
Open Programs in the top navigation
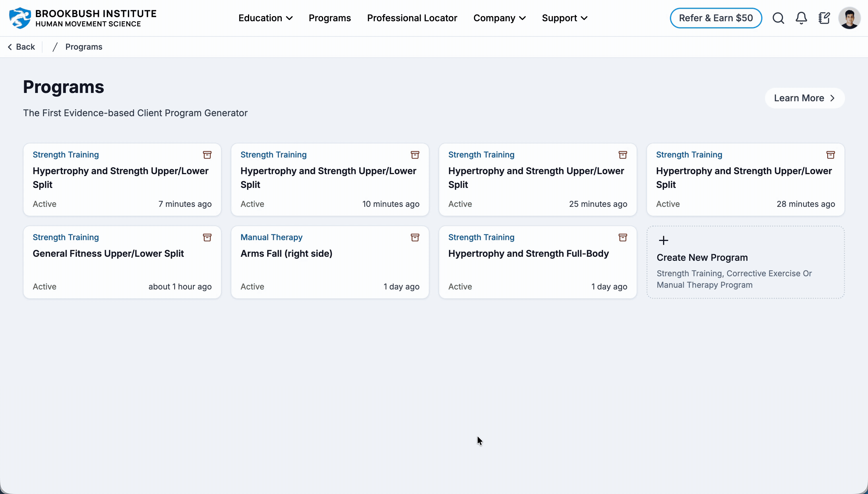[330, 18]
